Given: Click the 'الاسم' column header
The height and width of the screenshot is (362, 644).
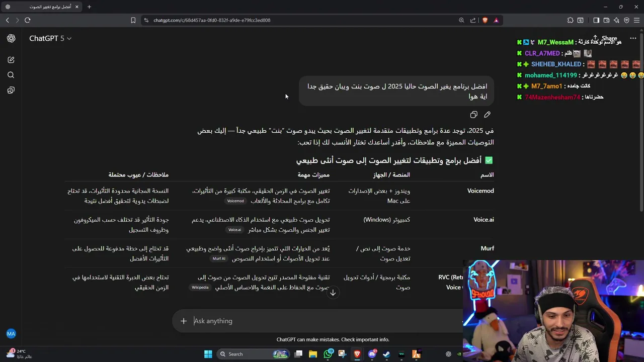Looking at the screenshot, I should [x=487, y=175].
